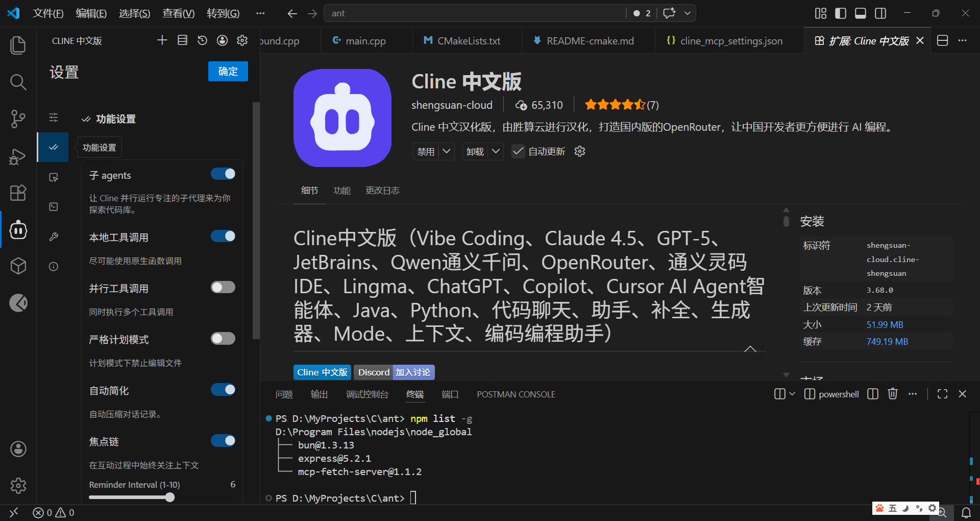Screen dimensions: 980x521
Task: Enable the 严格计划模式 switch
Action: [x=223, y=338]
